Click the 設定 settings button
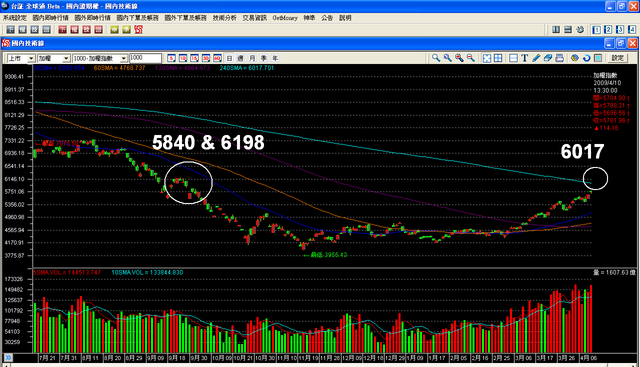This screenshot has width=640, height=367. 618,58
